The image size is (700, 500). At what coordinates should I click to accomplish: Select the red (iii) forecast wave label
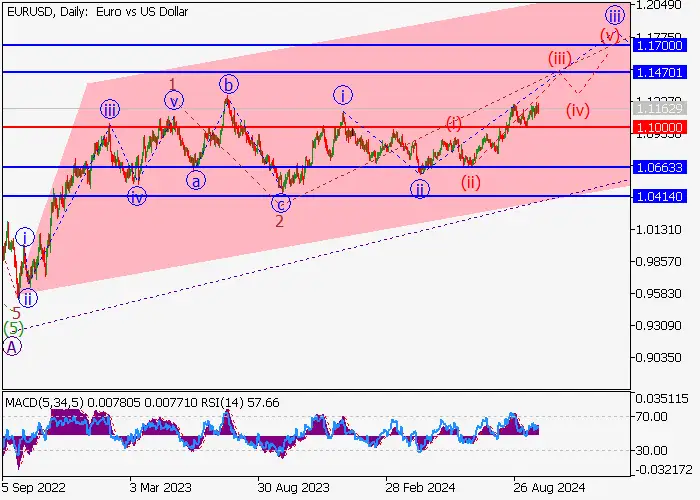tap(560, 58)
